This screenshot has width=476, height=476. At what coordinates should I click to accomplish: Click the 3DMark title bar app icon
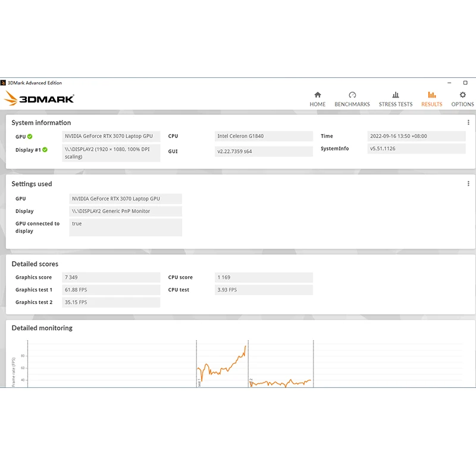(3, 83)
